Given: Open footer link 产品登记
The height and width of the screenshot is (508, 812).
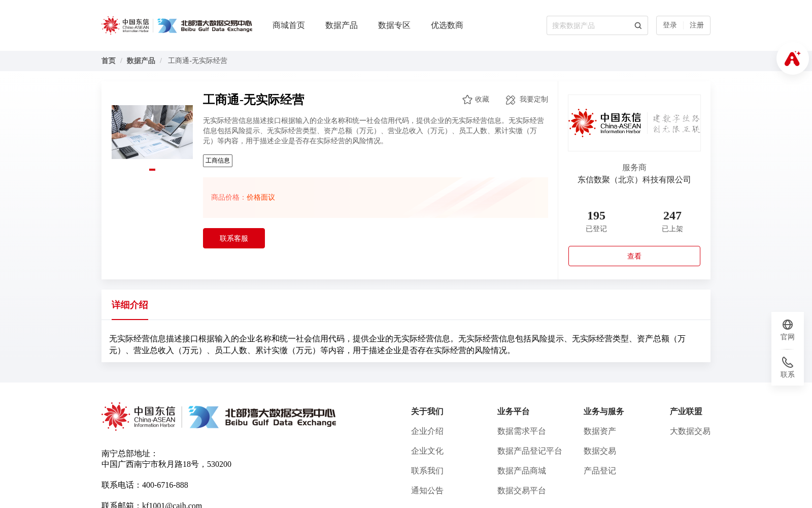Looking at the screenshot, I should [x=600, y=471].
